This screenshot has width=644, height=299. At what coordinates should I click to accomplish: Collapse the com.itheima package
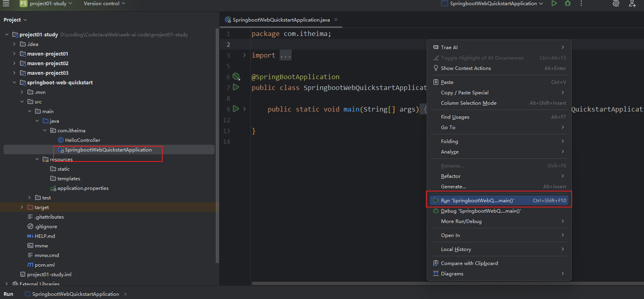tap(45, 131)
